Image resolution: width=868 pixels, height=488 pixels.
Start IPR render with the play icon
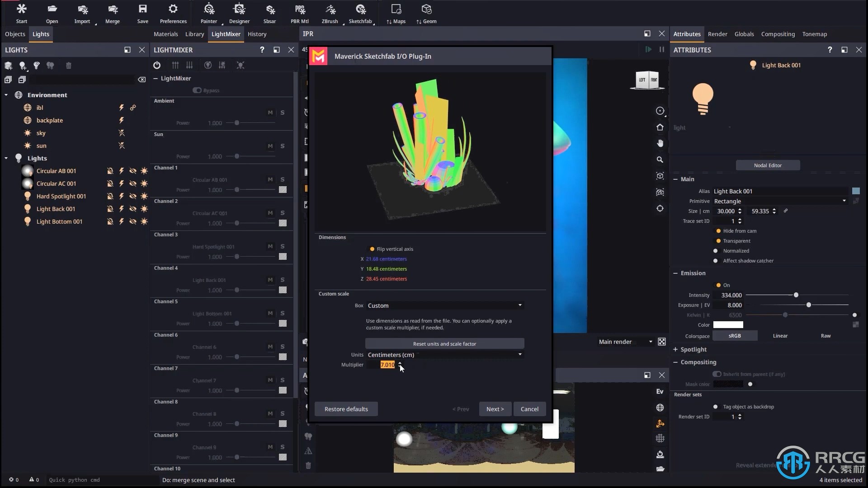[648, 49]
